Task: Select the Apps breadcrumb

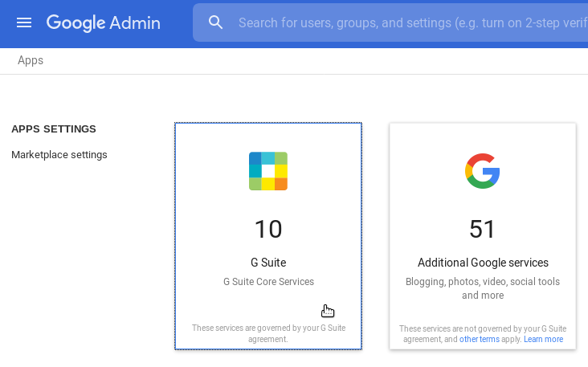Action: [x=31, y=60]
